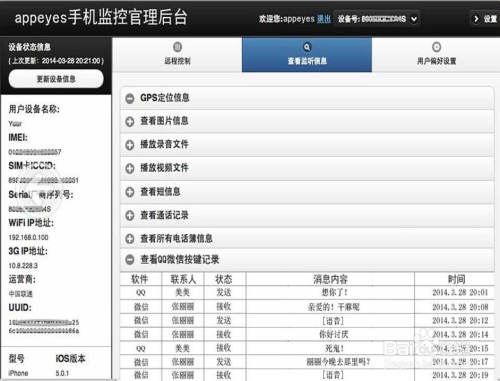The height and width of the screenshot is (381, 500).
Task: Select the message 丽丽今晚去那里吗？
Action: point(338,362)
